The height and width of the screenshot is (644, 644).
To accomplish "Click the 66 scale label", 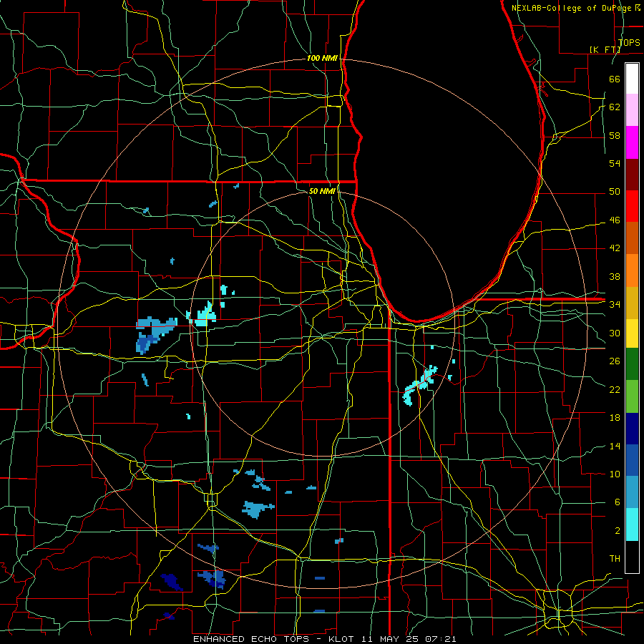I will pos(615,79).
